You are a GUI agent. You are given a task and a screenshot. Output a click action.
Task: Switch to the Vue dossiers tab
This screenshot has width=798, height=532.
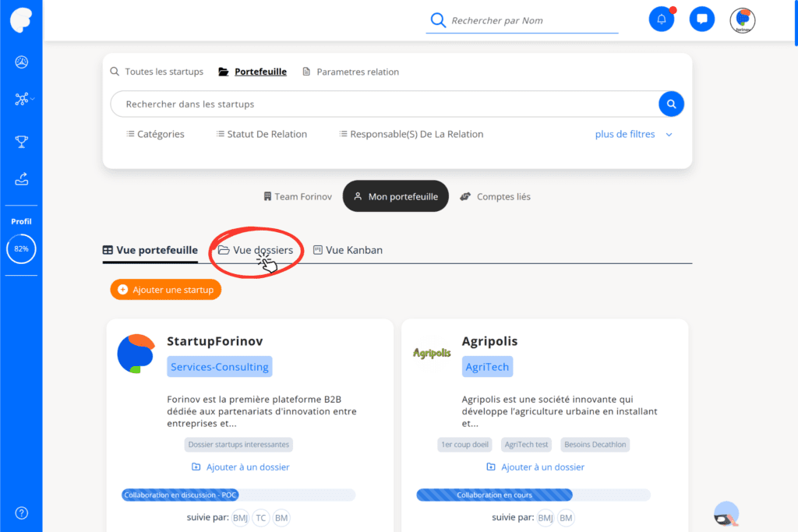(256, 250)
